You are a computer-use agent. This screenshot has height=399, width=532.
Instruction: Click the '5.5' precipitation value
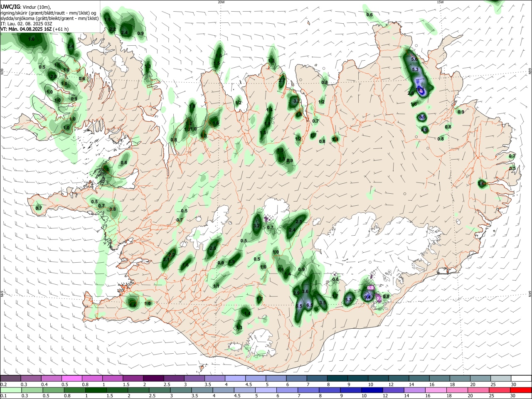click(299, 306)
